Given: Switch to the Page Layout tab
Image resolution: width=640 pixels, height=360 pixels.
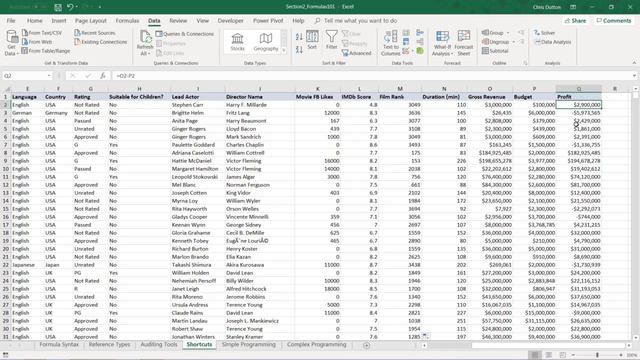Looking at the screenshot, I should [91, 20].
